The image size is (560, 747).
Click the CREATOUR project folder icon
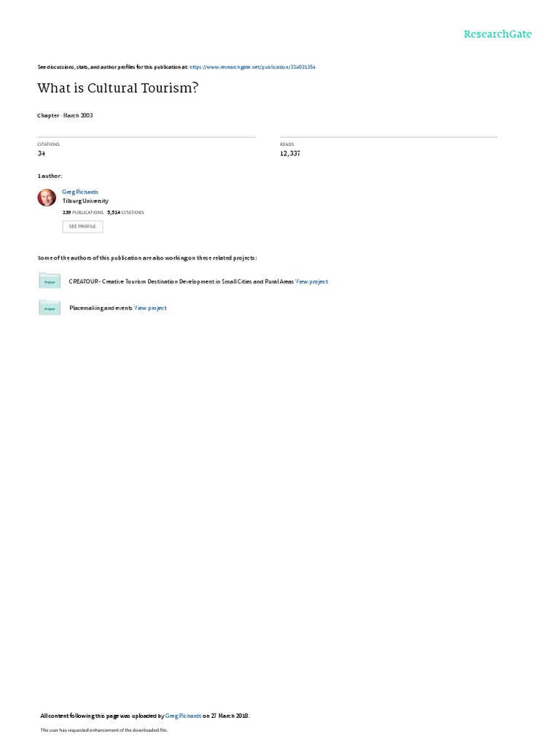(x=50, y=281)
